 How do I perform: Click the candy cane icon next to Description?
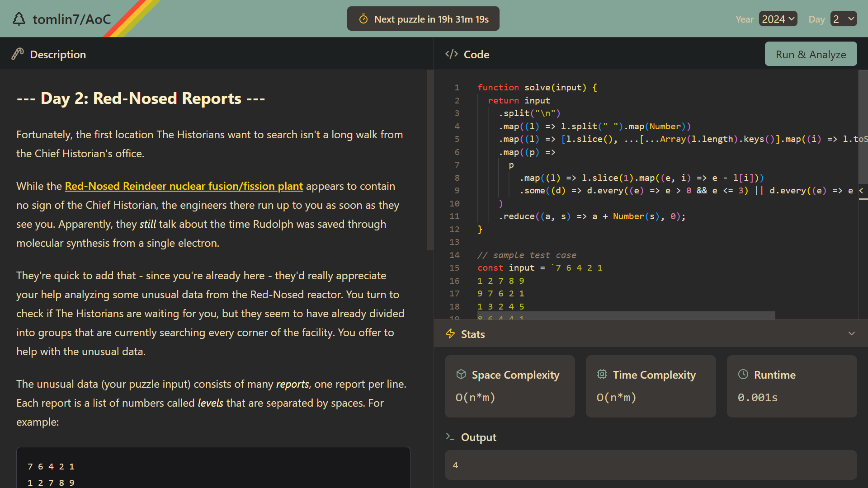point(18,54)
